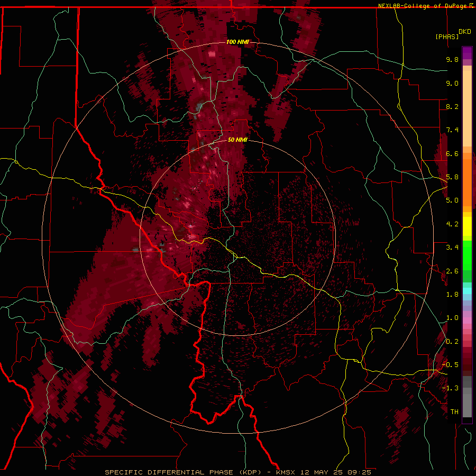The image size is (476, 476).
Task: Click the -1.3 scale value label
Action: tap(450, 388)
